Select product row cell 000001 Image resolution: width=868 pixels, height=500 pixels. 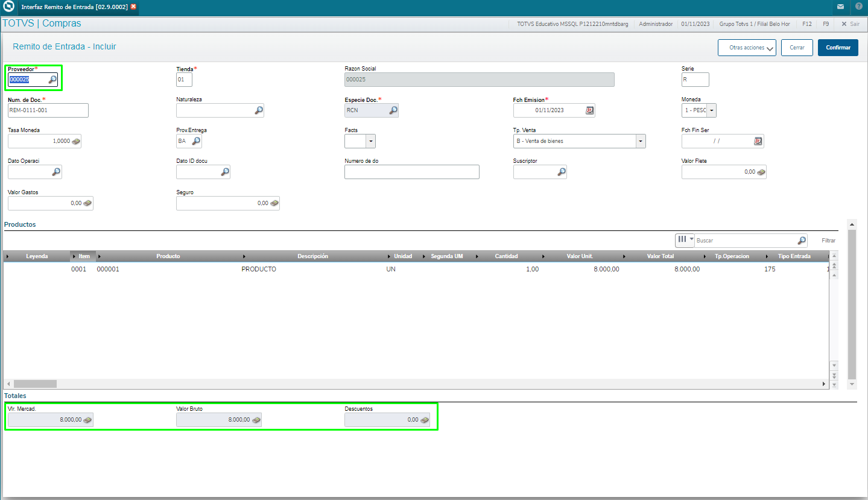point(108,269)
